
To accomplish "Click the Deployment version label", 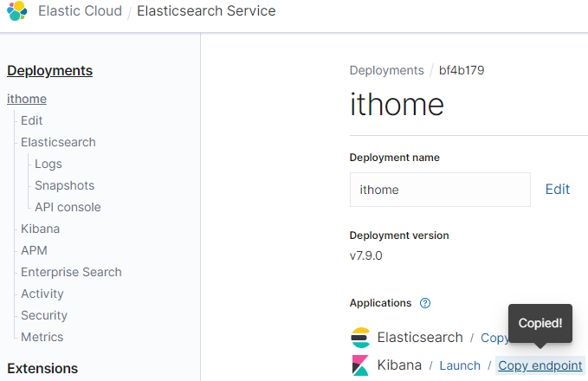I will coord(399,236).
